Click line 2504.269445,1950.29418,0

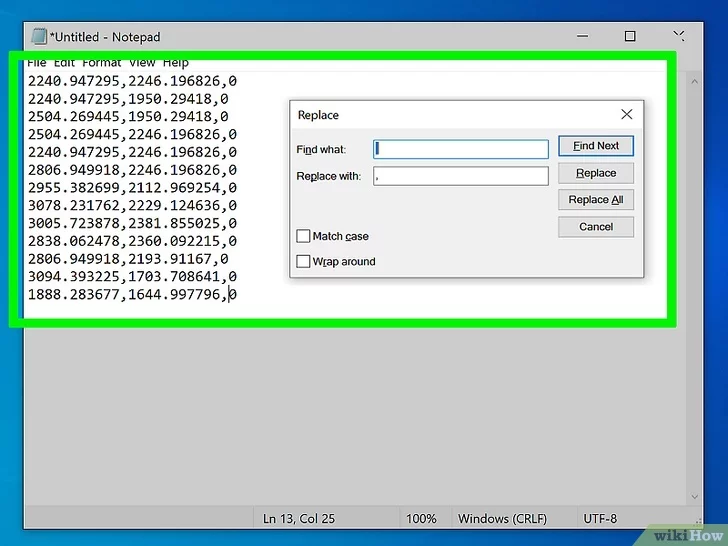pyautogui.click(x=128, y=117)
